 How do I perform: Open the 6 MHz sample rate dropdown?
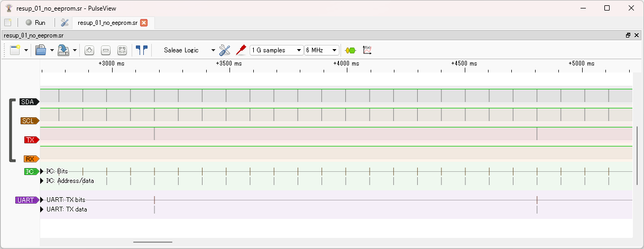coord(321,50)
